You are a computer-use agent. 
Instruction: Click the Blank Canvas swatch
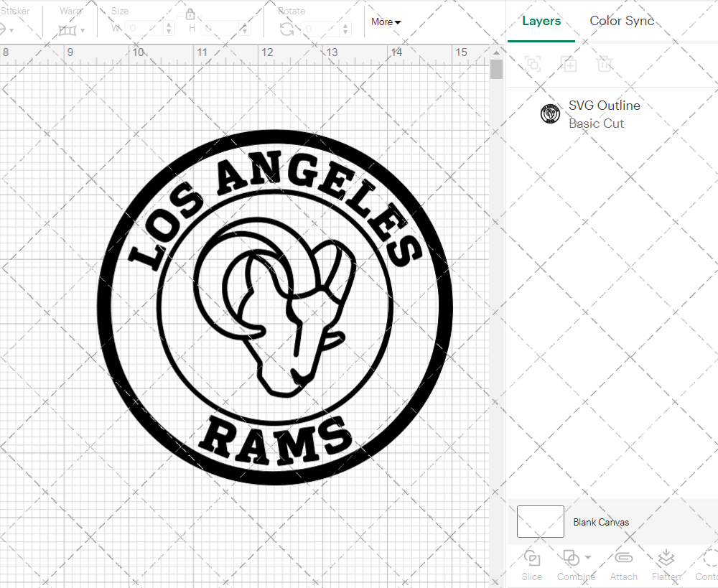(x=541, y=522)
